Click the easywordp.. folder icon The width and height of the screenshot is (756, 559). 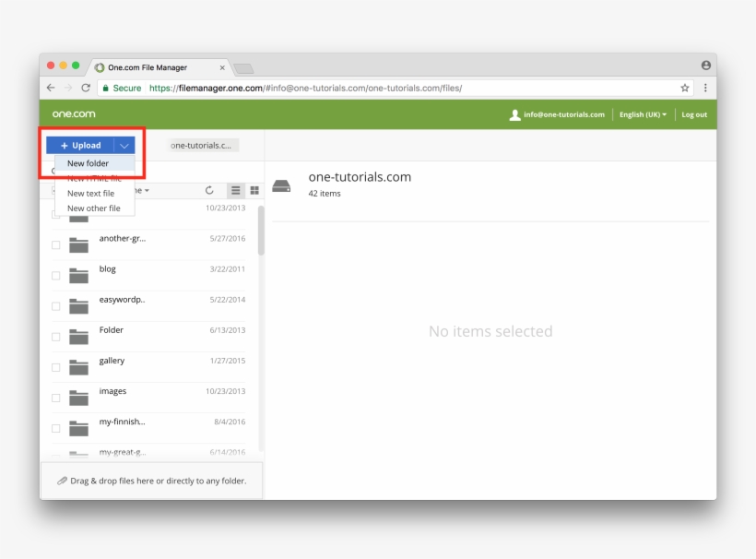click(x=78, y=306)
